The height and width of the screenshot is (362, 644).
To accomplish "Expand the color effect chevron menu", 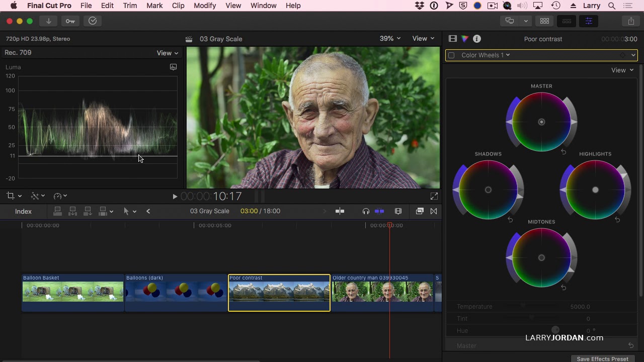I will click(633, 55).
